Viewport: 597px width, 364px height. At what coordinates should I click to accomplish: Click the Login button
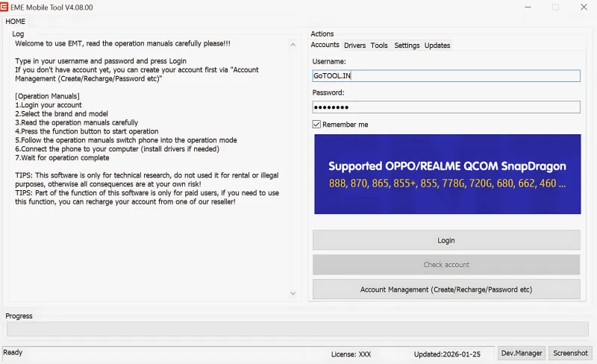click(446, 240)
